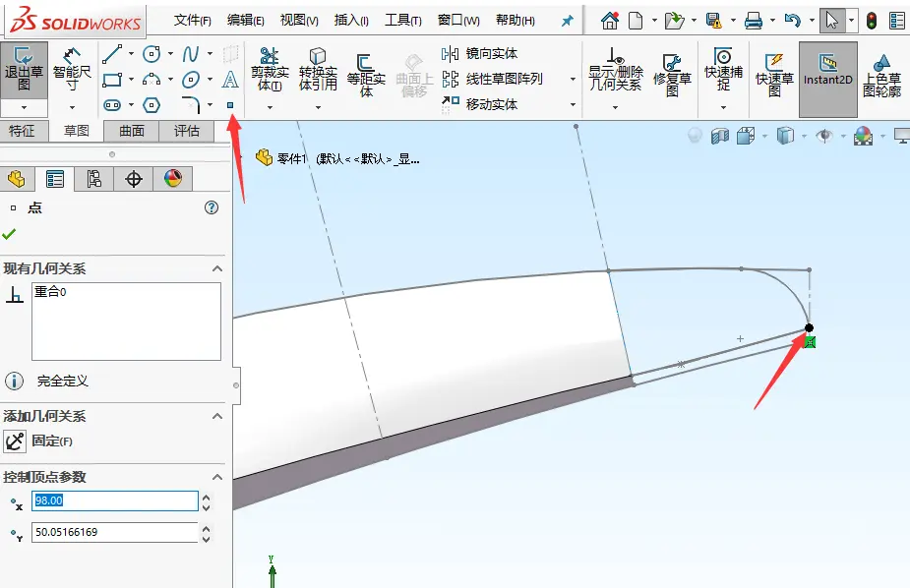
Task: Confirm with the green checkmark
Action: (9, 234)
